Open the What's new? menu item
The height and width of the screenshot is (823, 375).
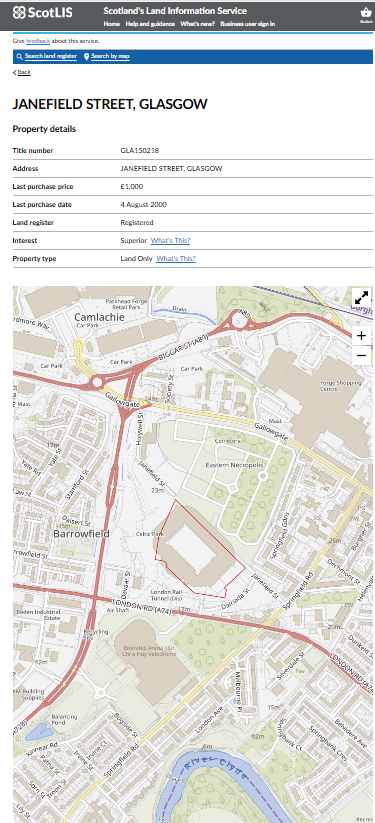197,24
